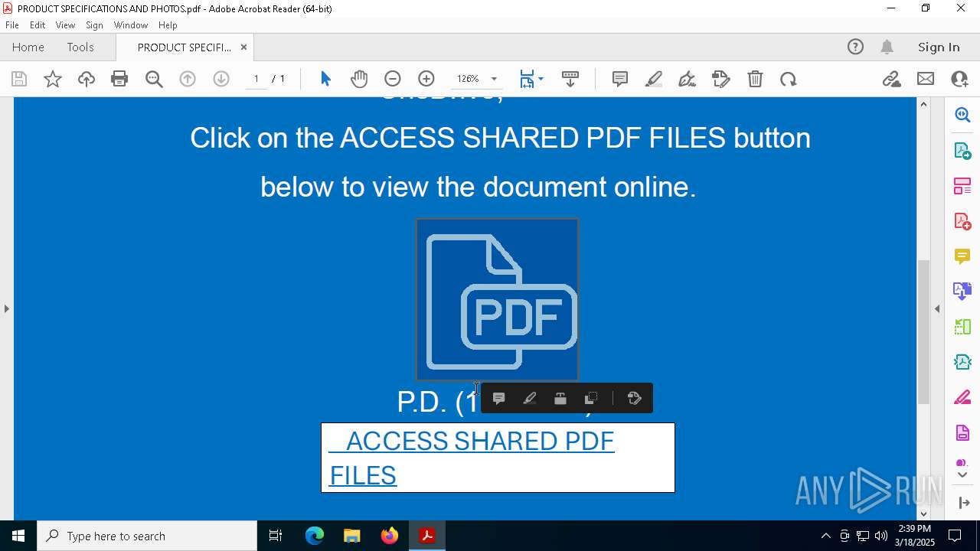
Task: Click the snapshot icon in floating popup toolbar
Action: (x=591, y=398)
